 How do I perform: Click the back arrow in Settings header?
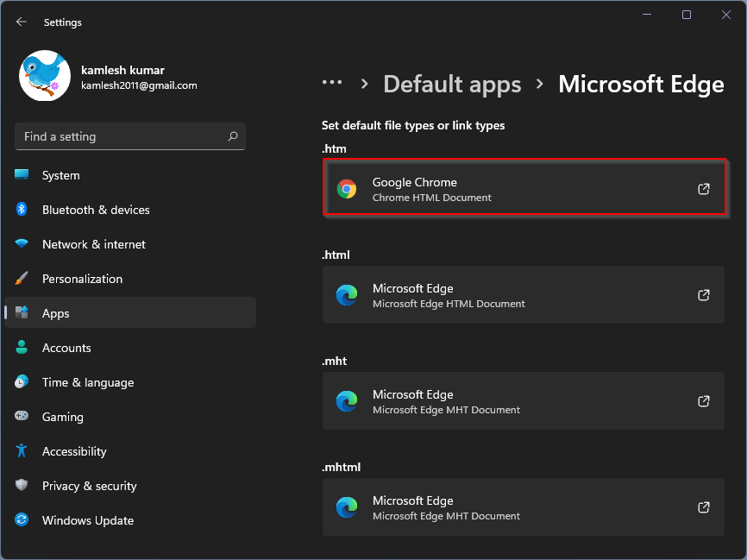click(x=22, y=22)
